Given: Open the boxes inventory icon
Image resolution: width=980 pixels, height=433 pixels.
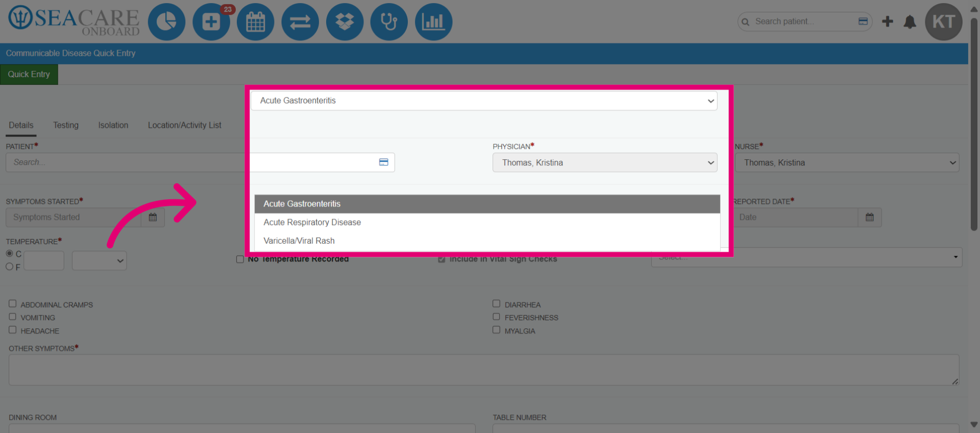Looking at the screenshot, I should coord(345,22).
